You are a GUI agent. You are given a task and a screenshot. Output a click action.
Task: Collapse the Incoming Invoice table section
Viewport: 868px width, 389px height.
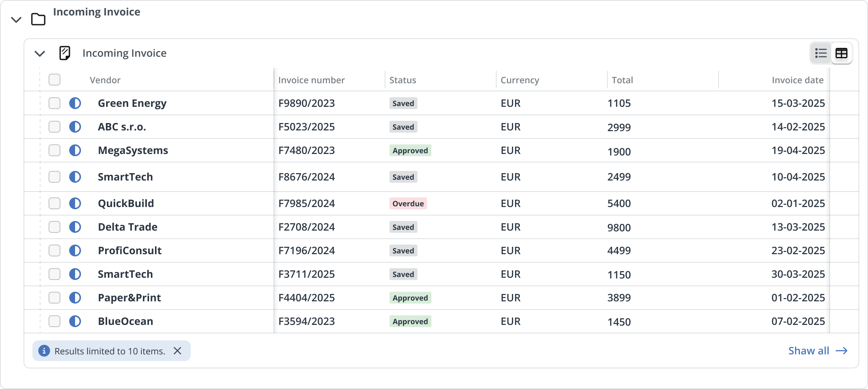(40, 54)
